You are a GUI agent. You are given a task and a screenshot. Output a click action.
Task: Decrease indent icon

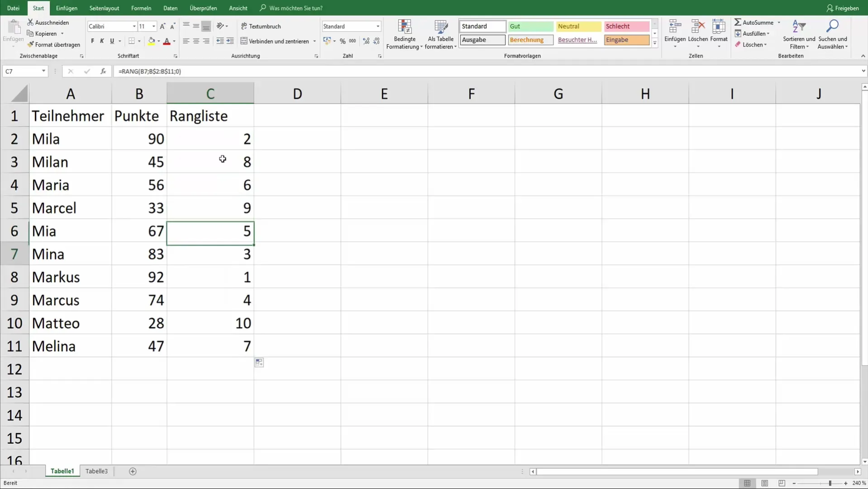click(x=220, y=41)
